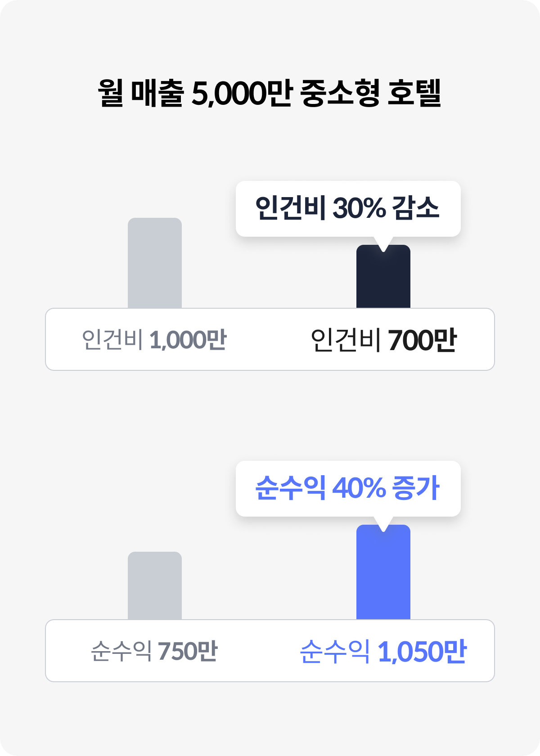Click the gray bar above 인건비 1,000만
The image size is (540, 756).
pyautogui.click(x=155, y=263)
